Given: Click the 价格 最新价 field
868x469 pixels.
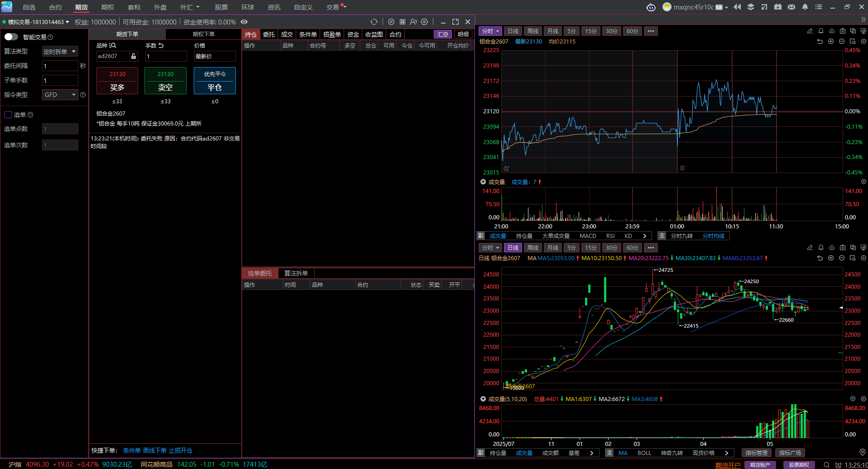Looking at the screenshot, I should pos(215,56).
